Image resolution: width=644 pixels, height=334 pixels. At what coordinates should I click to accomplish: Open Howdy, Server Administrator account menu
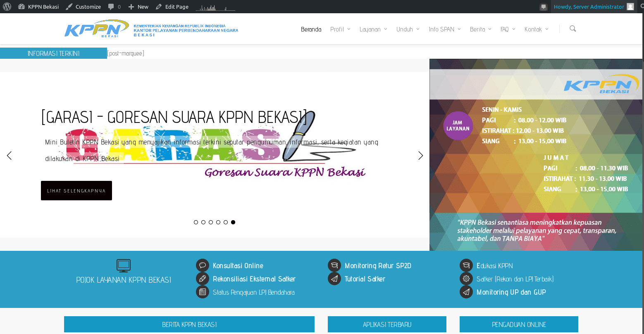pyautogui.click(x=594, y=7)
